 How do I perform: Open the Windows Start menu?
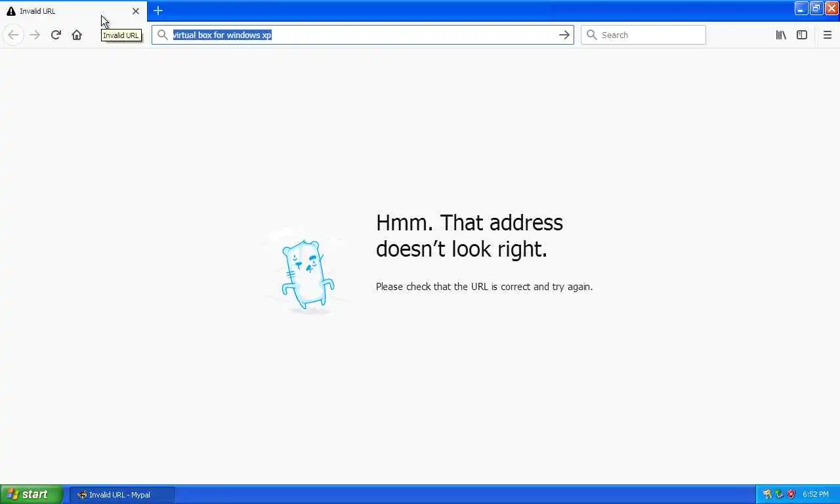pos(31,494)
